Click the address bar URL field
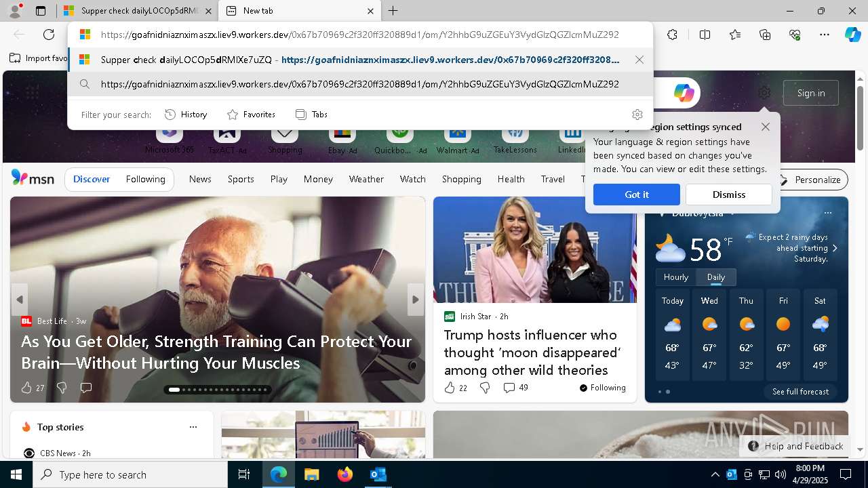This screenshot has width=868, height=488. (x=360, y=35)
